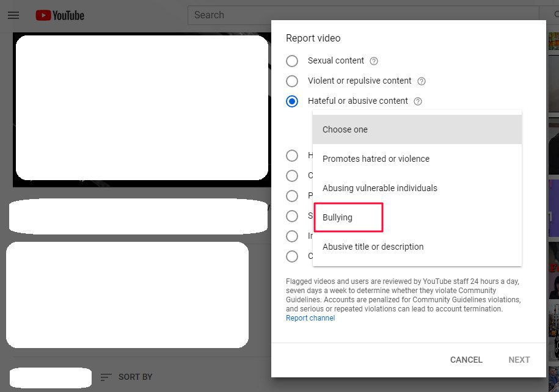Click the video player thumbnail
The width and height of the screenshot is (559, 392).
click(x=142, y=109)
